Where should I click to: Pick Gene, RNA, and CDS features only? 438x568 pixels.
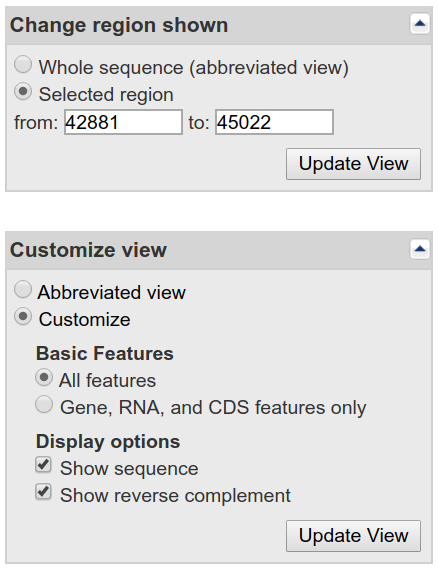[x=44, y=405]
